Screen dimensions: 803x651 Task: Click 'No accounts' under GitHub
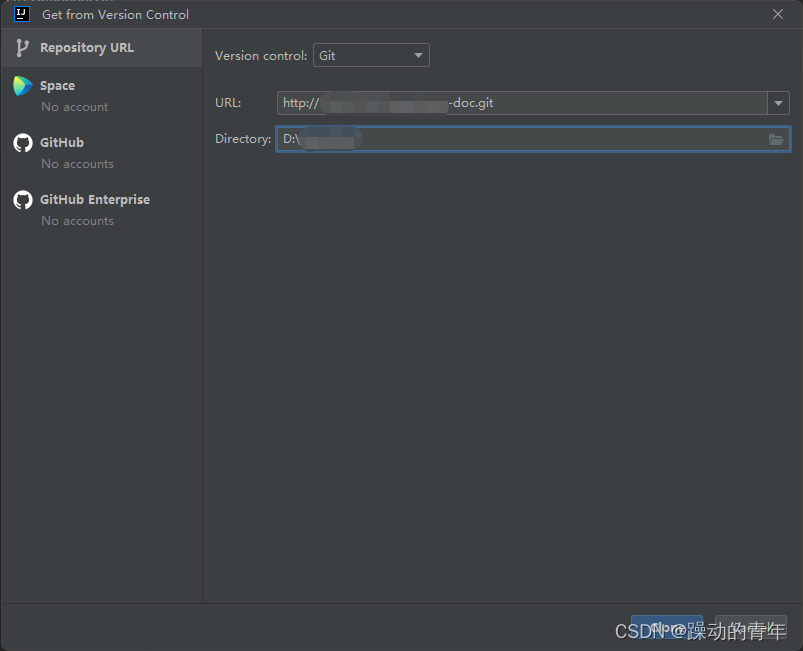[x=77, y=164]
